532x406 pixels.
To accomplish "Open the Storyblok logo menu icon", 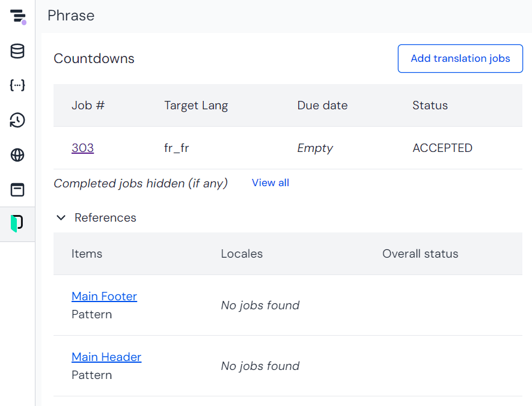I will click(x=18, y=17).
